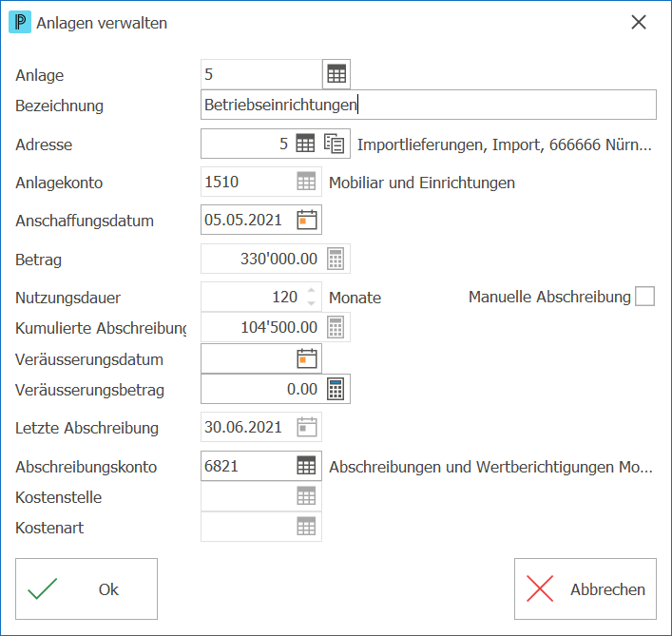Screen dimensions: 672x636
Task: Decrease Nutzungsdauer with the down arrow
Action: click(x=312, y=303)
